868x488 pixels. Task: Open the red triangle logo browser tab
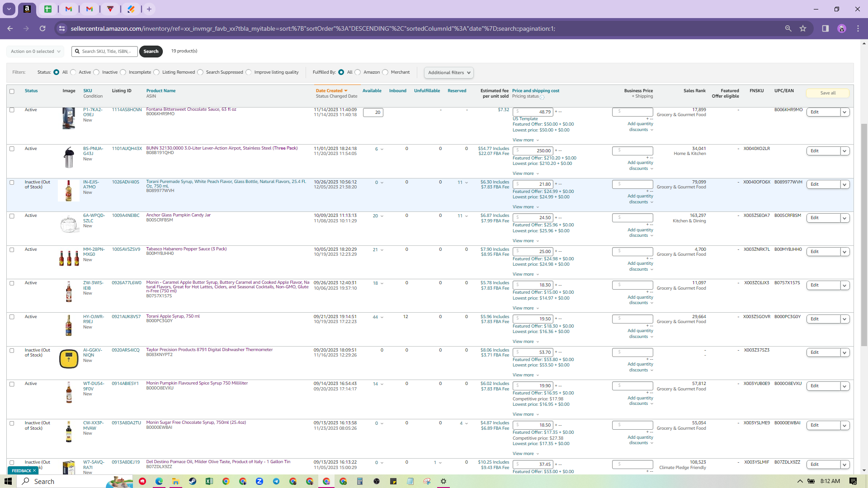(110, 9)
